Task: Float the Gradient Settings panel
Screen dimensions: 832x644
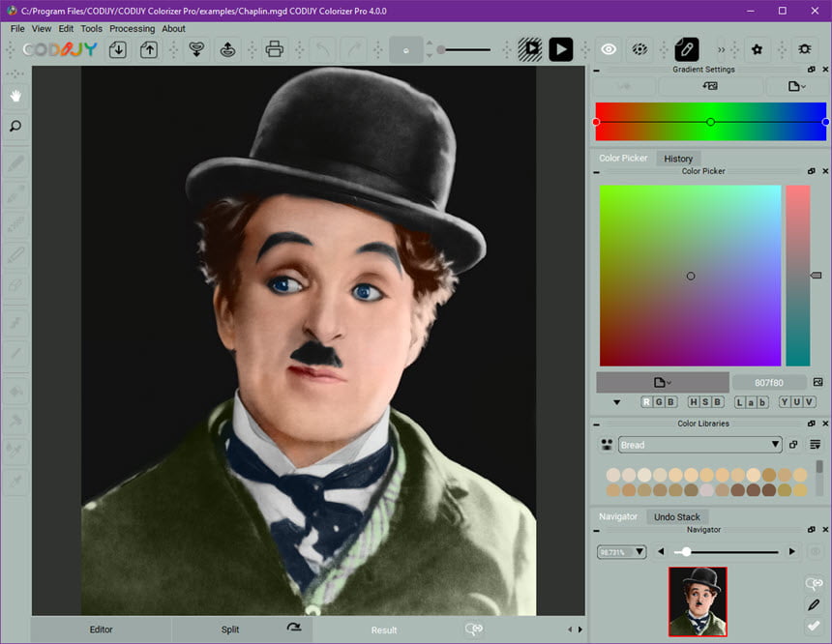Action: pos(812,70)
